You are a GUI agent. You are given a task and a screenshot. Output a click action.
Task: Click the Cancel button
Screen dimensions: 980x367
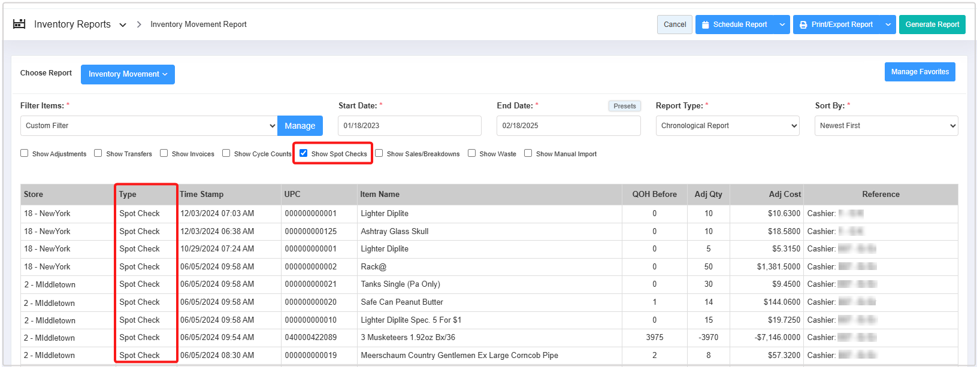coord(674,25)
